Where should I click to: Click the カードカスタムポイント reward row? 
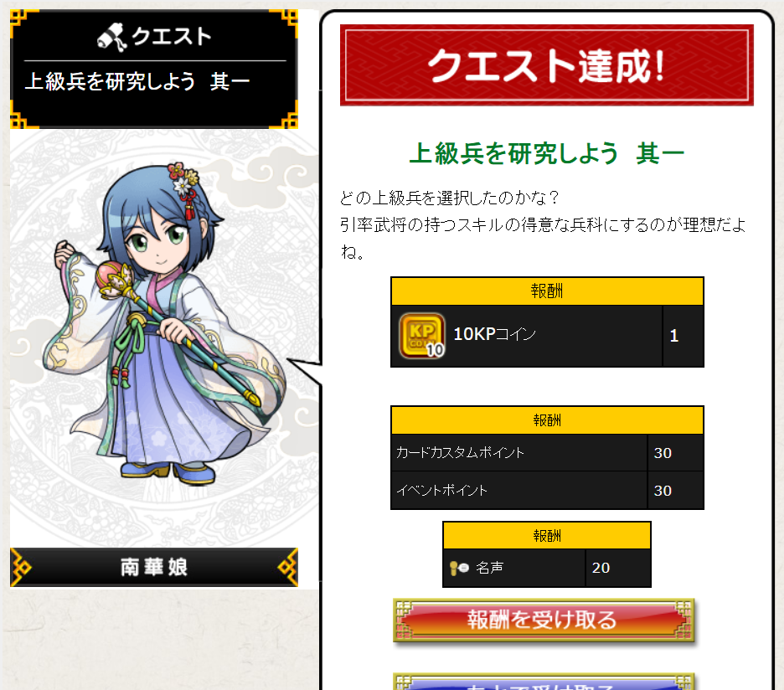[x=547, y=453]
